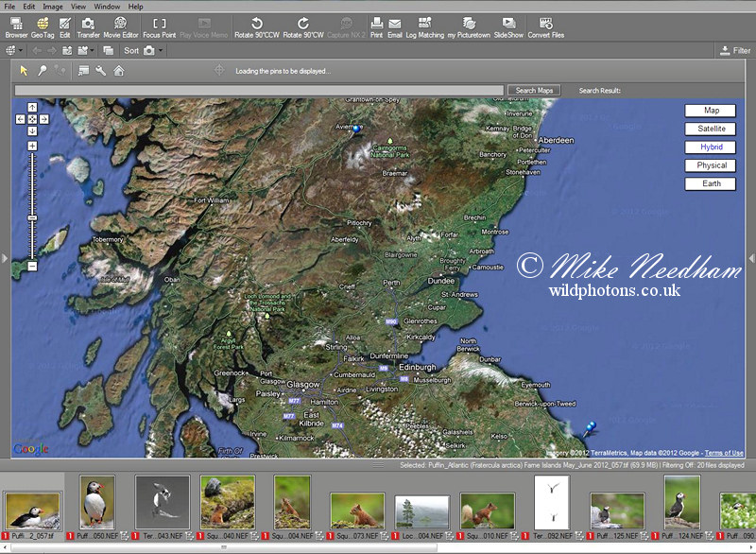The height and width of the screenshot is (554, 756).
Task: Select the blue pin near Farne Islands
Action: click(x=590, y=428)
